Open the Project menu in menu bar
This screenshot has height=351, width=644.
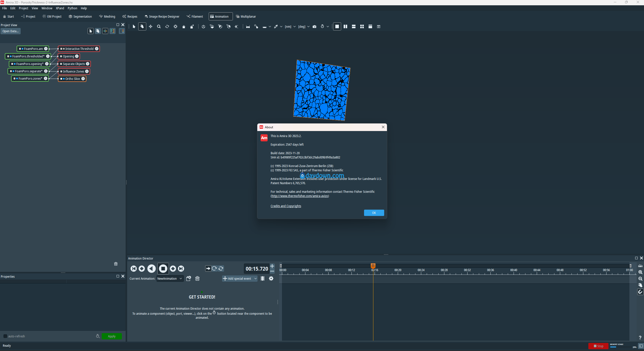(23, 8)
